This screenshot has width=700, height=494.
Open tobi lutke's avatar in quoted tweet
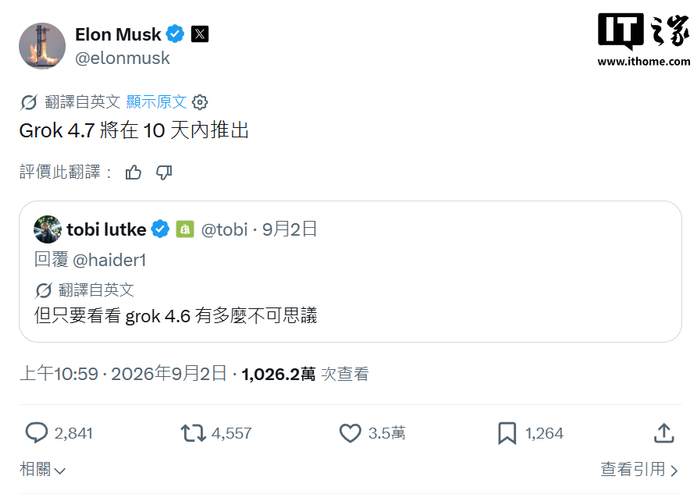pyautogui.click(x=48, y=229)
